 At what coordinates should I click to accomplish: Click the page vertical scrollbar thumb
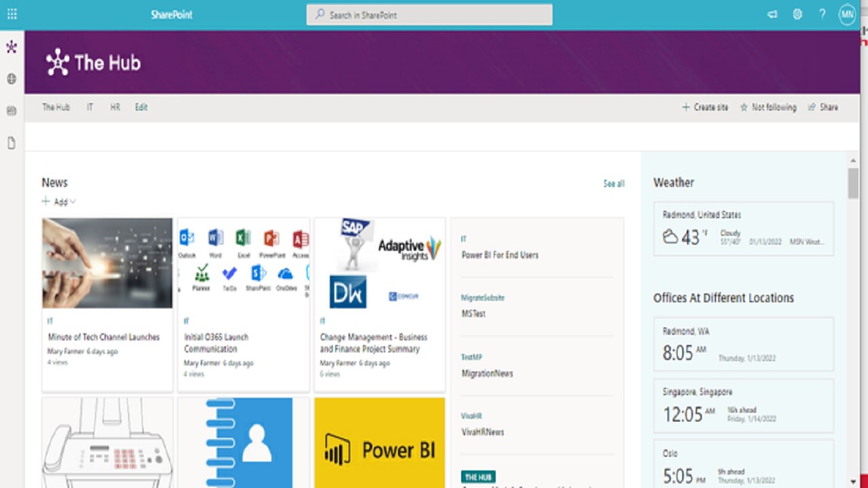pyautogui.click(x=853, y=183)
